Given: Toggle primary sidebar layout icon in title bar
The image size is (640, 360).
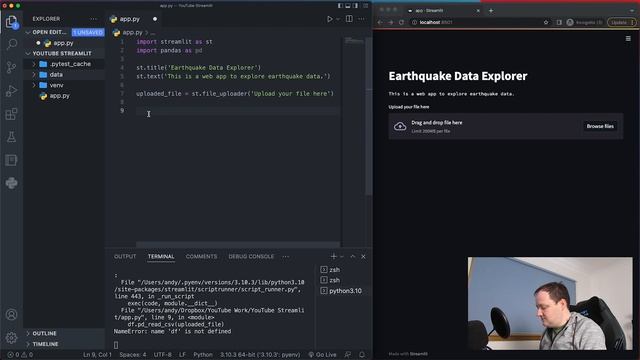Looking at the screenshot, I should click(x=340, y=6).
